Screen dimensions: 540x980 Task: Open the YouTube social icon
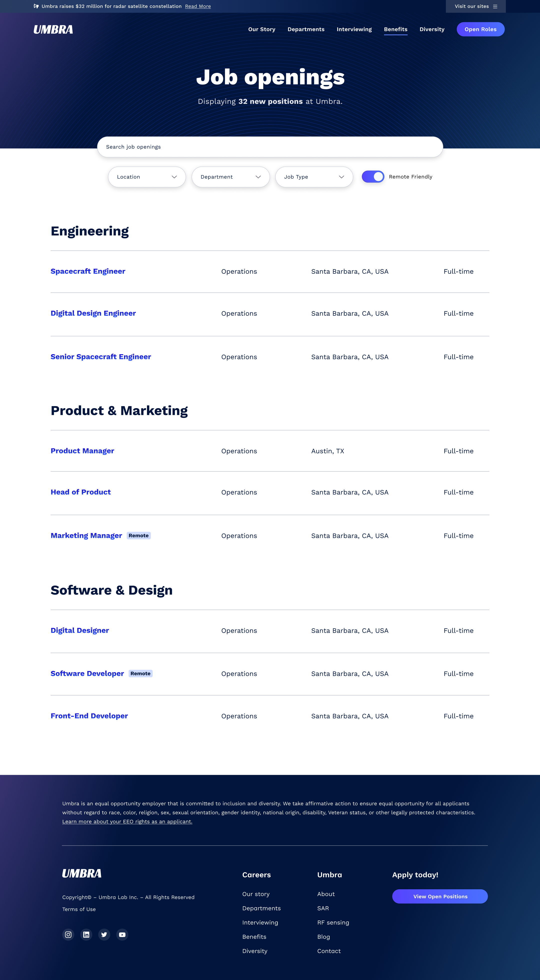pos(122,935)
